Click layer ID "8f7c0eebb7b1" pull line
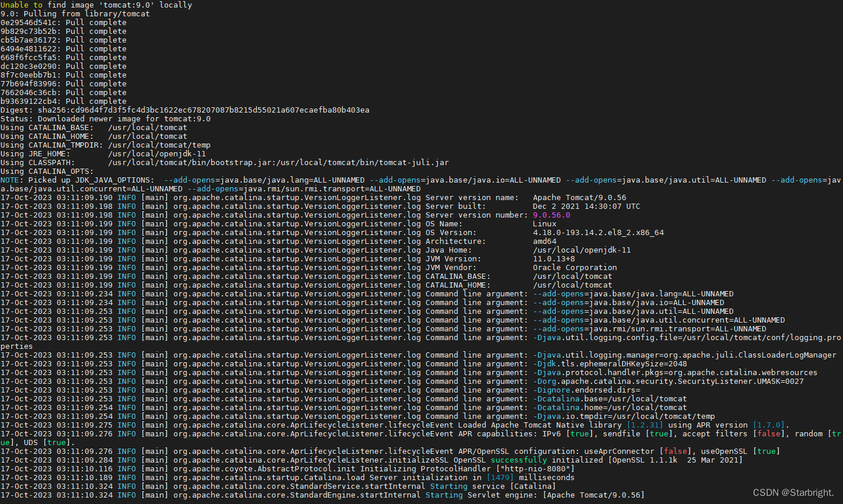 (63, 75)
